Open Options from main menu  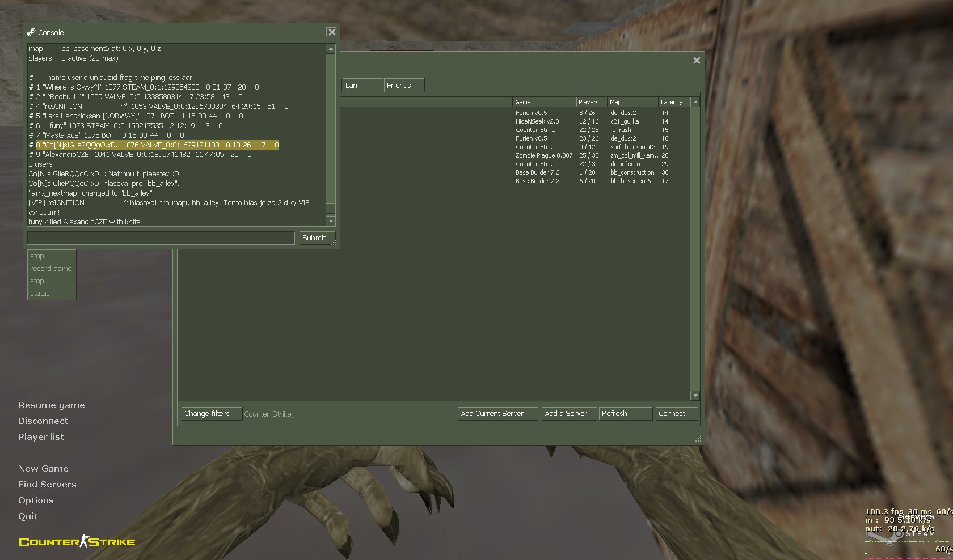[x=36, y=500]
